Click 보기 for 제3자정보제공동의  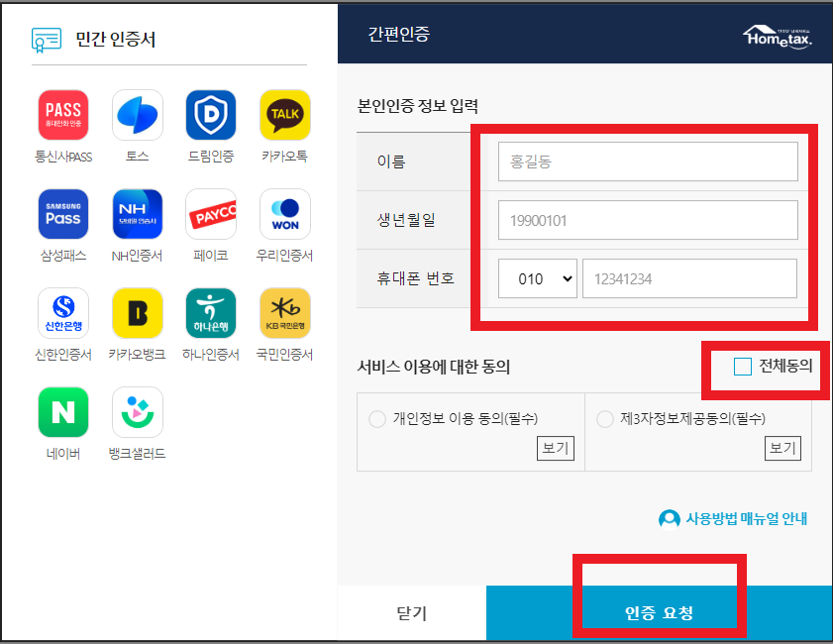[783, 449]
